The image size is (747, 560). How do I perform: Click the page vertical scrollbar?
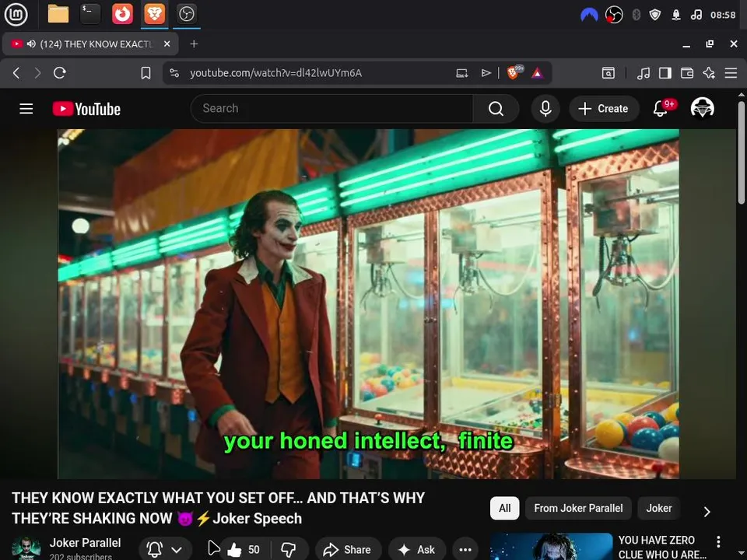(x=742, y=152)
